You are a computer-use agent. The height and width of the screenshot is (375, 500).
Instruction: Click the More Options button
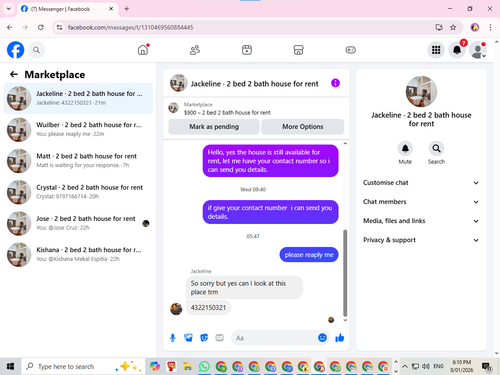click(303, 127)
